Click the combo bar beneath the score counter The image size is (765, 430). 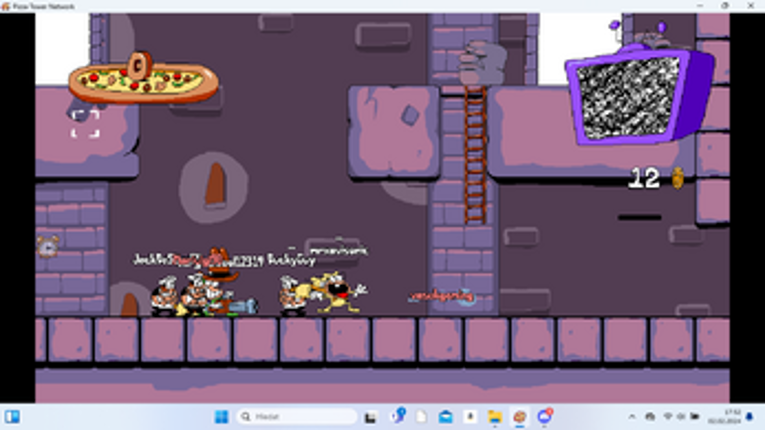coord(640,217)
